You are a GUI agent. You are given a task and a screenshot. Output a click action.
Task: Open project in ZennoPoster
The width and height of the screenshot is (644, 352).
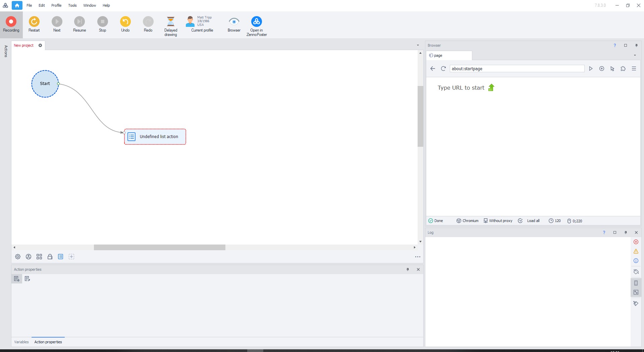pos(256,26)
